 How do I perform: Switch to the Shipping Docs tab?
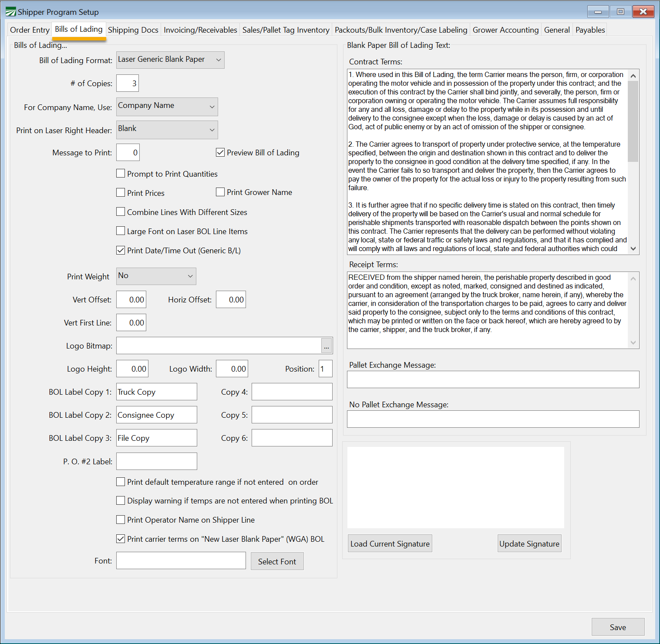click(x=133, y=30)
